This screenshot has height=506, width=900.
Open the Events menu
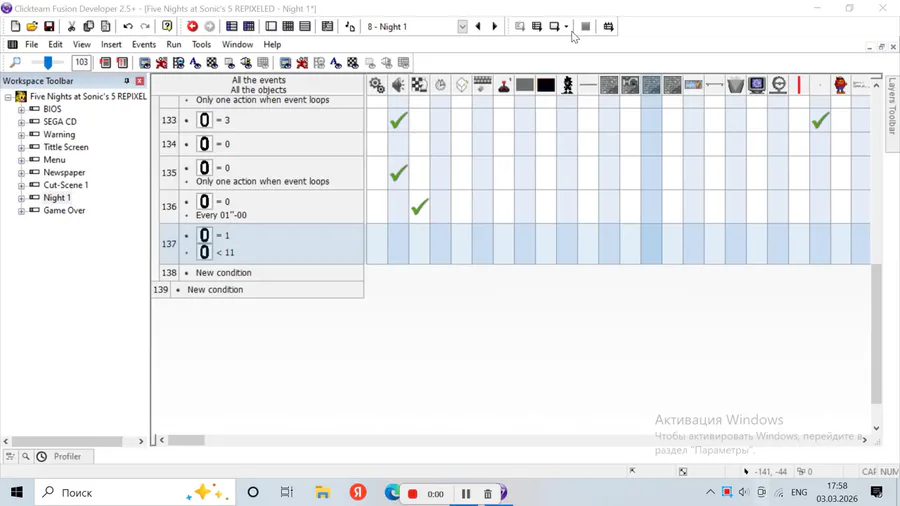143,44
